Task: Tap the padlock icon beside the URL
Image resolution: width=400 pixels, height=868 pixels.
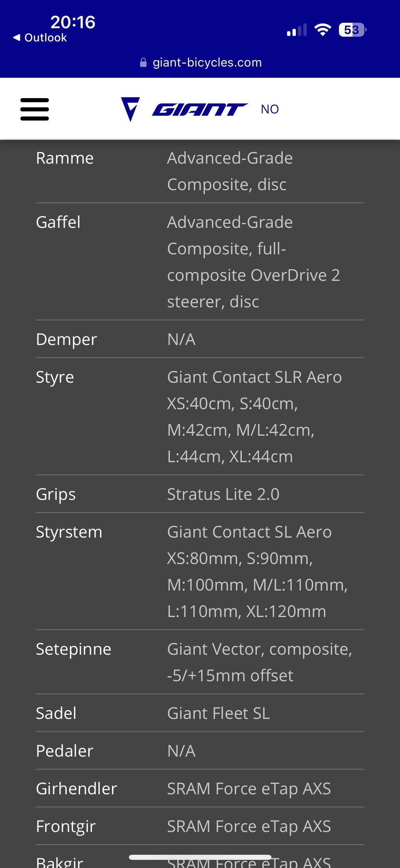Action: pos(143,63)
